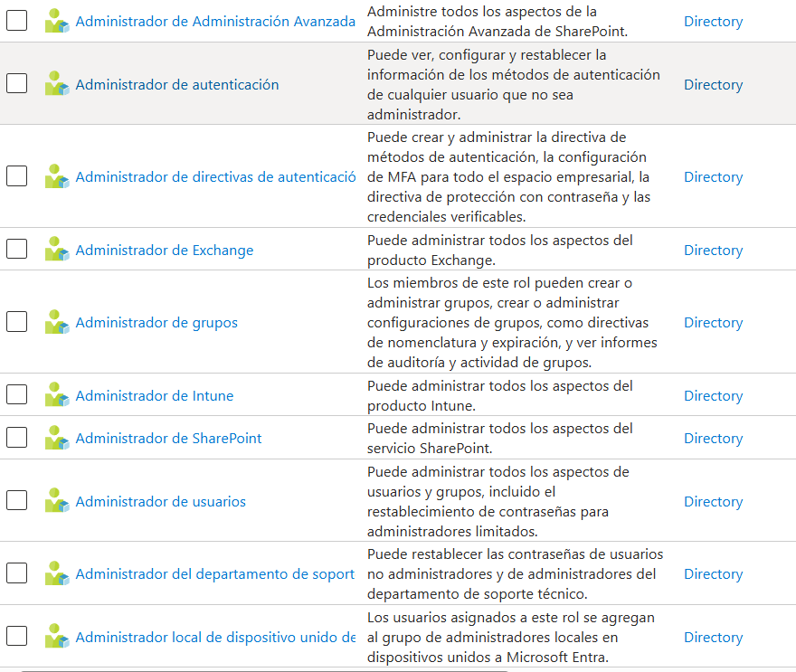796x672 pixels.
Task: Check the Administrador de grupos row checkbox
Action: pos(16,322)
